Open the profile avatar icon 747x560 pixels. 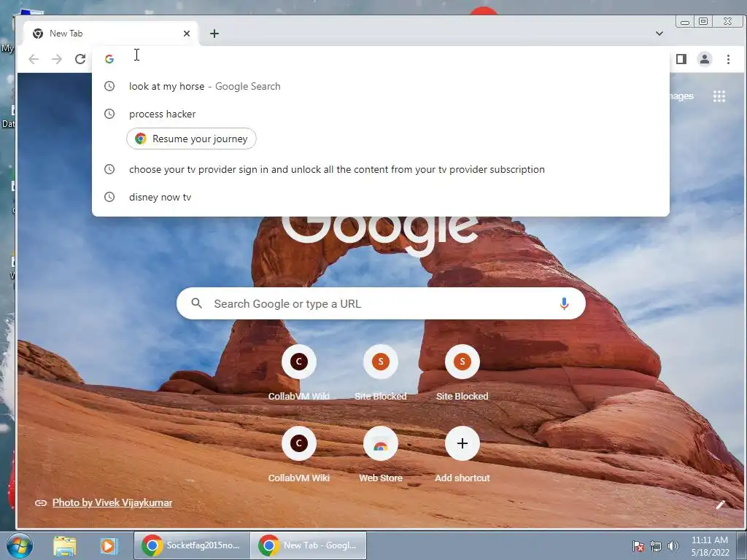pos(705,59)
